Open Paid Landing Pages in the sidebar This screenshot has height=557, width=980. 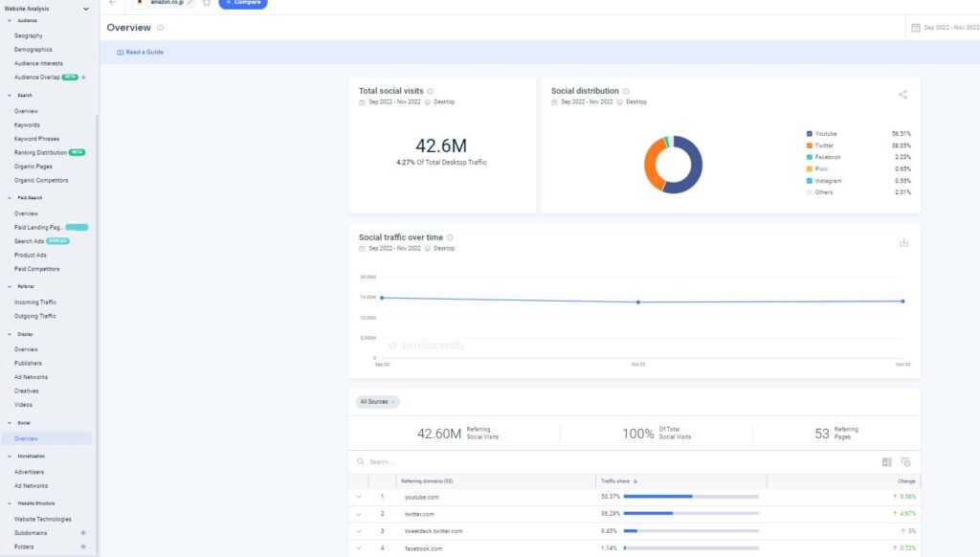tap(38, 228)
